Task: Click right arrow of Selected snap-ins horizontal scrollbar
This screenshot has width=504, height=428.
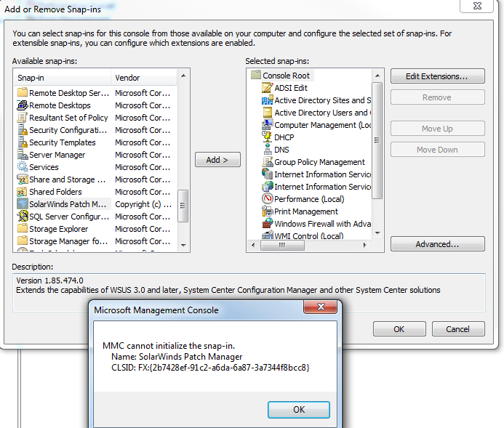Action: pos(364,246)
